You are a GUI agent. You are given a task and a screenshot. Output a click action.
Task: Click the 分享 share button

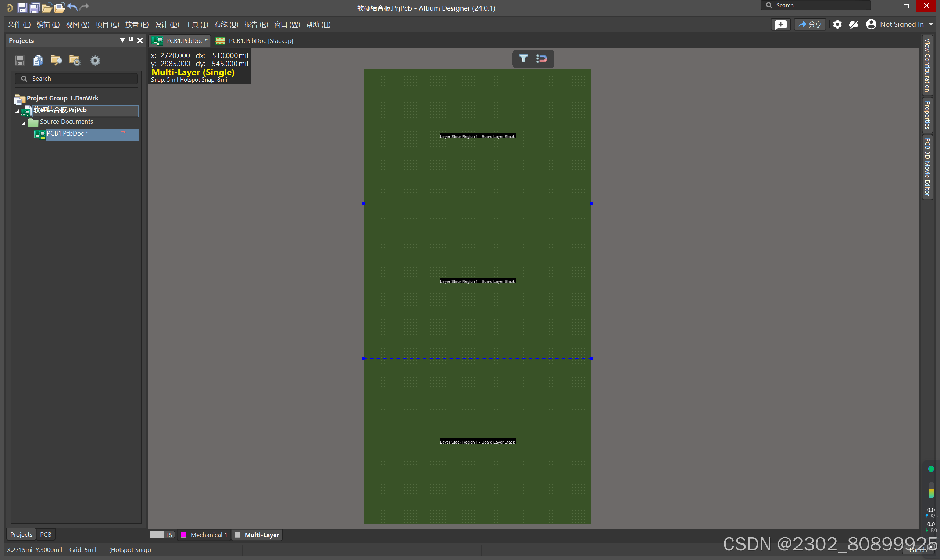pyautogui.click(x=810, y=25)
